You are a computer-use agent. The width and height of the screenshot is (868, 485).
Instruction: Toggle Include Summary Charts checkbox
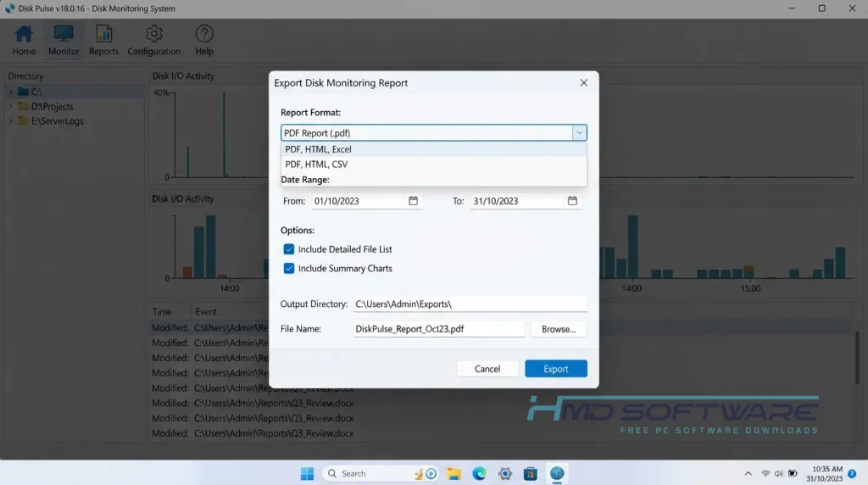(289, 269)
